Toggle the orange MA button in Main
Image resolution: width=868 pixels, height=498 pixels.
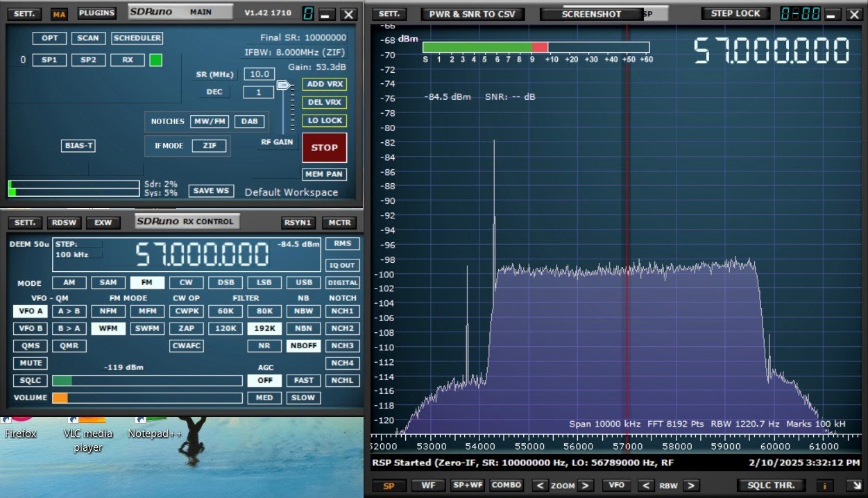point(60,14)
